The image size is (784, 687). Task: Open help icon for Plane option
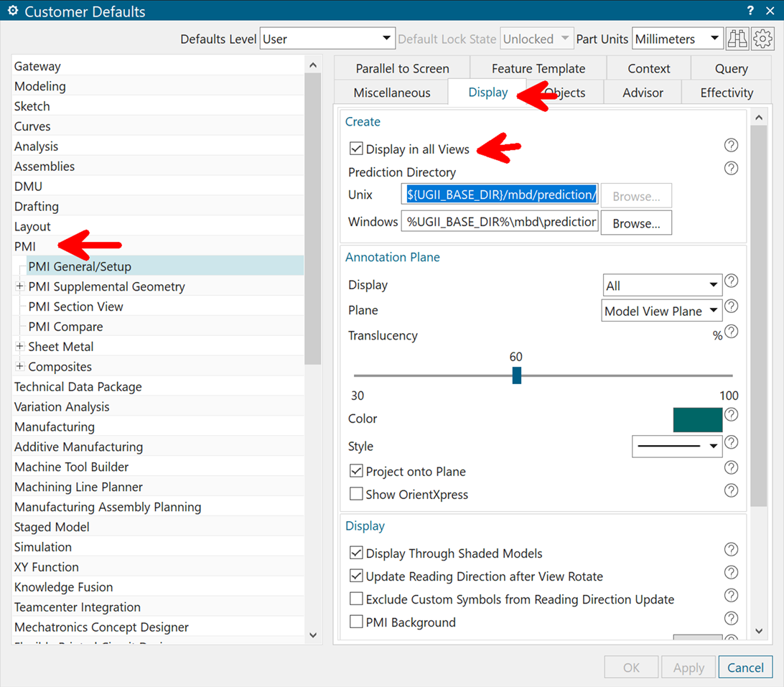pos(731,306)
